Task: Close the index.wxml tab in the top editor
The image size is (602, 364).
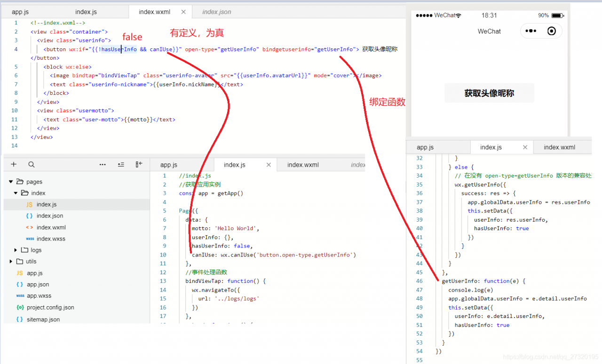Action: (183, 12)
